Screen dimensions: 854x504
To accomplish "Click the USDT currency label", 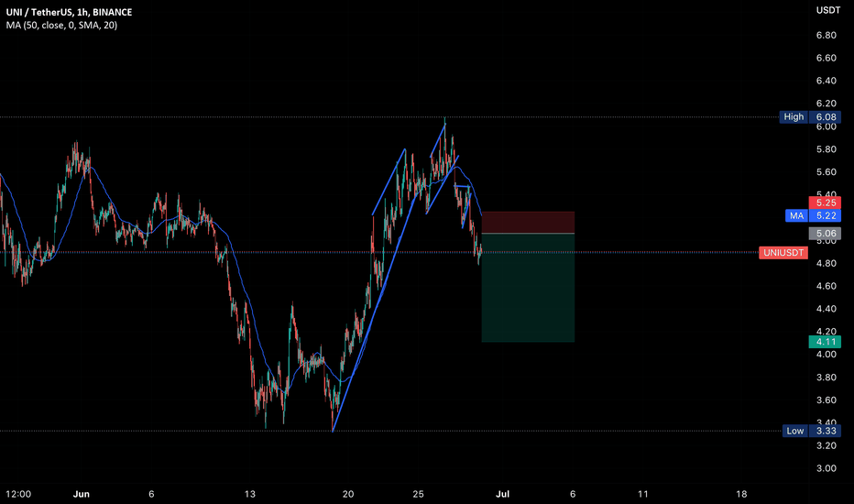I will [827, 10].
